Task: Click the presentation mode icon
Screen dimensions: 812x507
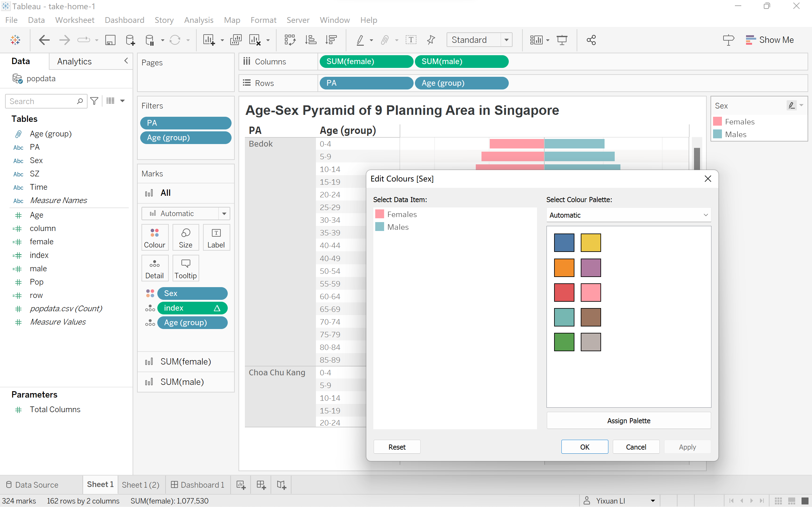Action: pyautogui.click(x=562, y=40)
